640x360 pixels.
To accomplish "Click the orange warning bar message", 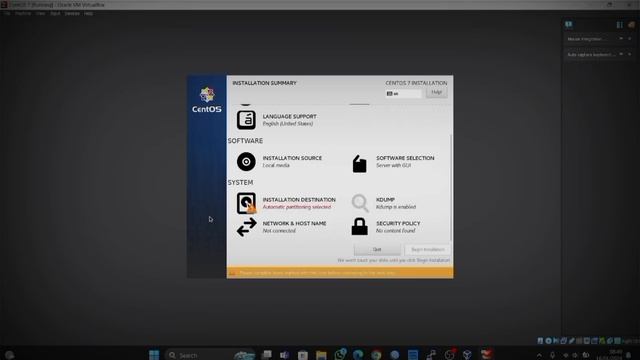I will 340,273.
